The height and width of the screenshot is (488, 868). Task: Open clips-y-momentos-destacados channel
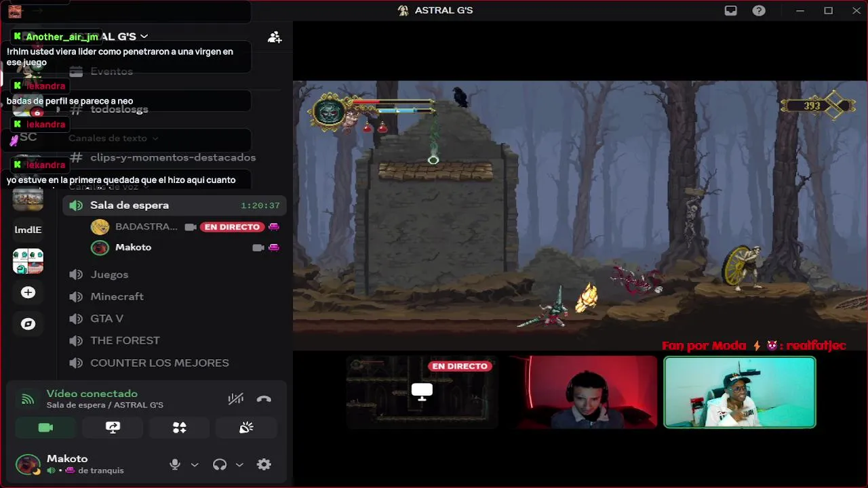click(x=173, y=157)
